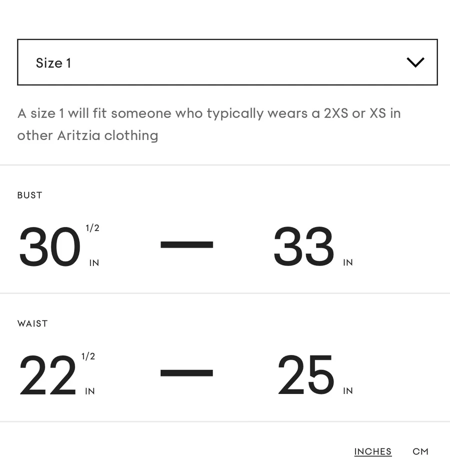This screenshot has width=450, height=476.
Task: Open the Size 1 dropdown selector
Action: point(227,62)
